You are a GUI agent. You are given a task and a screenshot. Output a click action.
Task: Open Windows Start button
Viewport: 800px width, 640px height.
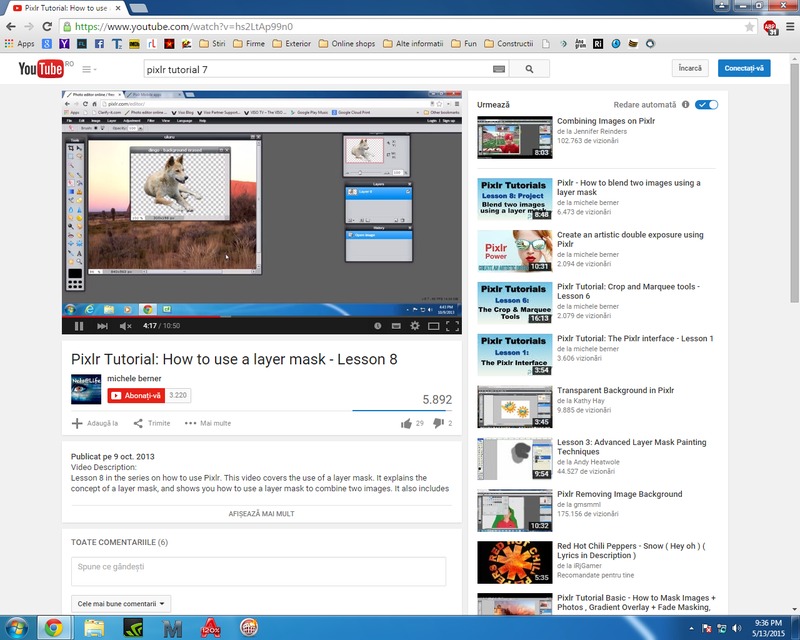click(16, 628)
